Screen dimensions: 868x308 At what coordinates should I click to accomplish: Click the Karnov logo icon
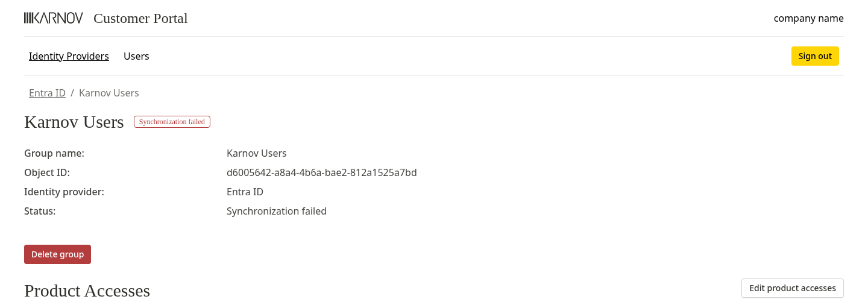coord(54,18)
